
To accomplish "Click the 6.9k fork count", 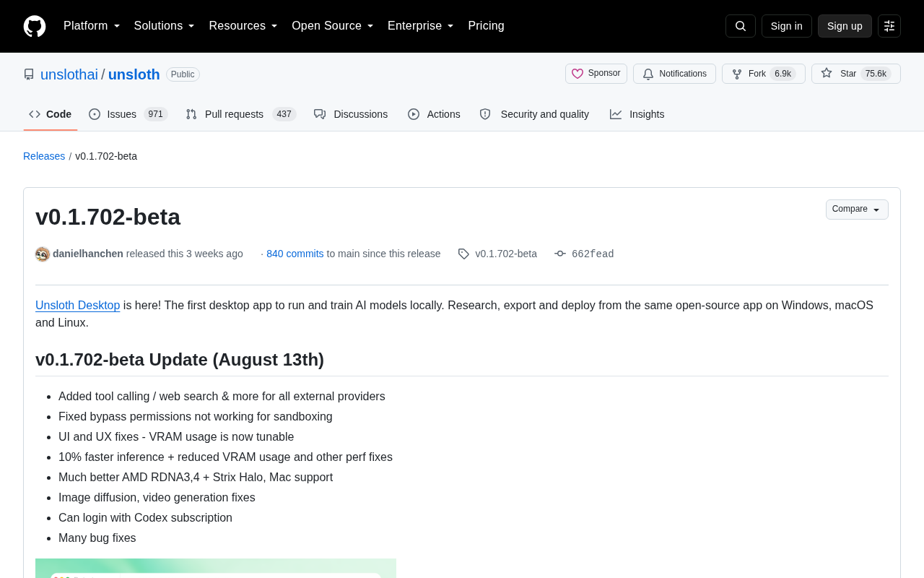I will [783, 74].
